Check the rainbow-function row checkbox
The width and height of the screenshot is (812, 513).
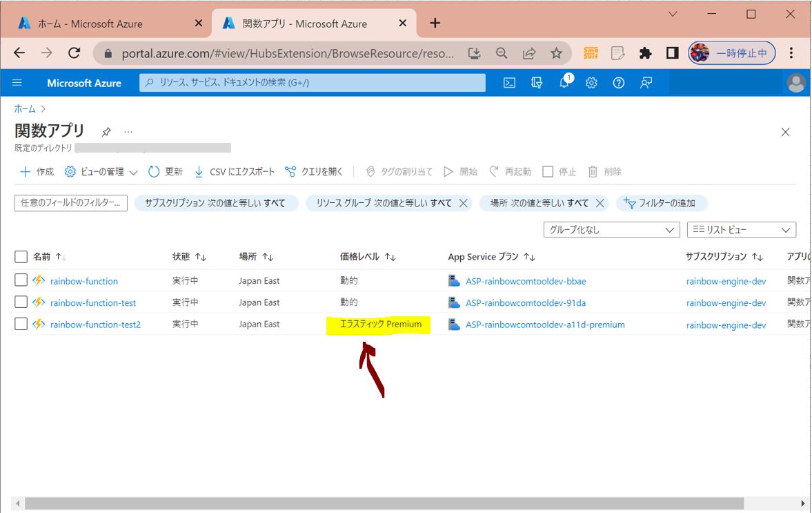pyautogui.click(x=21, y=280)
